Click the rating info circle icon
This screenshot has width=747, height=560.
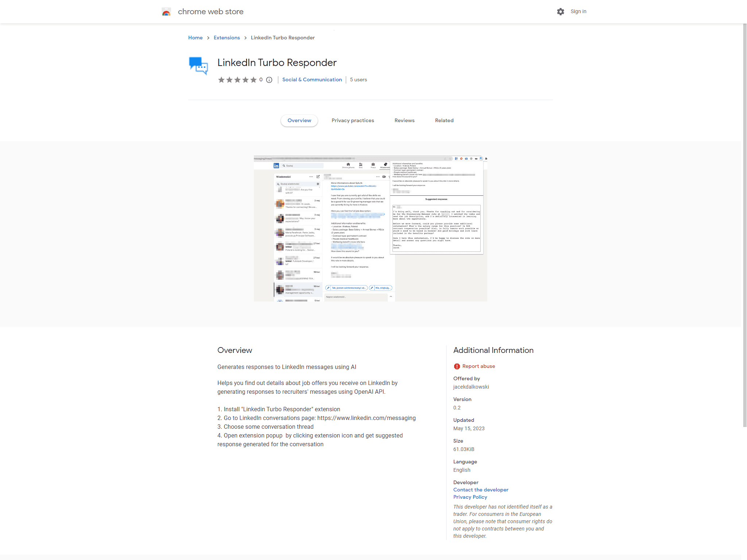[x=269, y=80]
